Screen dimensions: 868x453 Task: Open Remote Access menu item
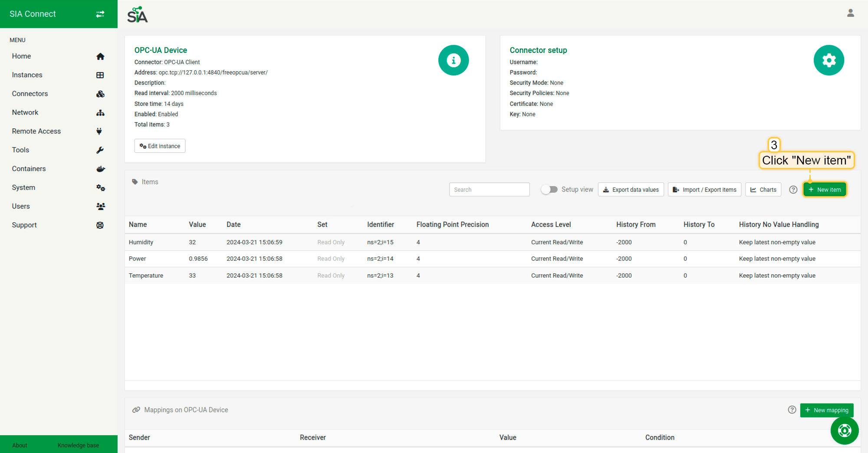(36, 131)
